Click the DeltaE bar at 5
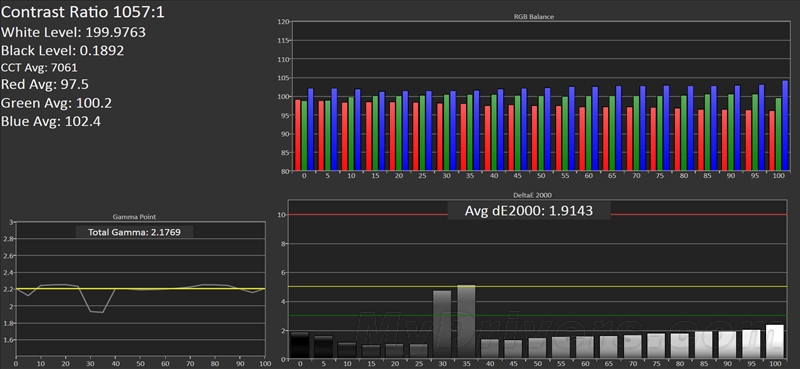The image size is (800, 369). [323, 347]
